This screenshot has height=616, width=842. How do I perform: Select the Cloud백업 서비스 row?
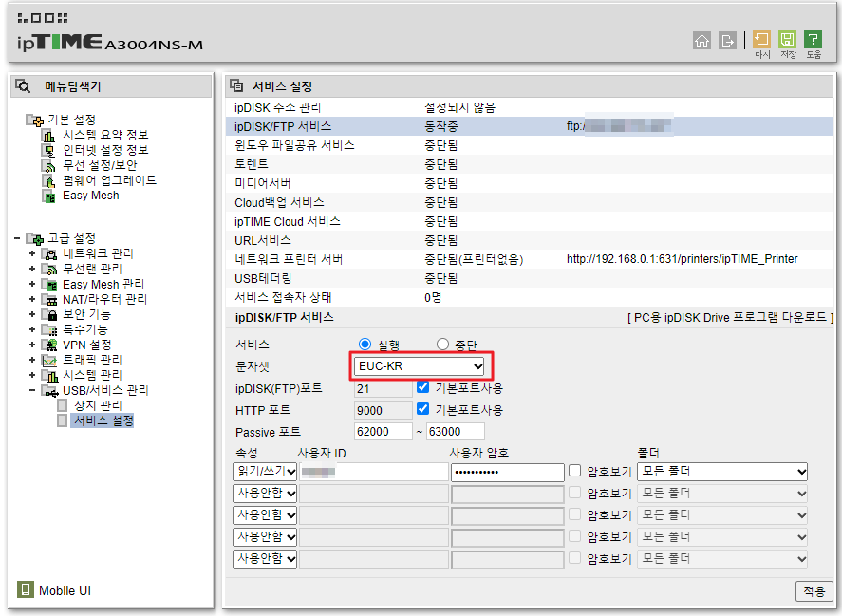tap(530, 202)
